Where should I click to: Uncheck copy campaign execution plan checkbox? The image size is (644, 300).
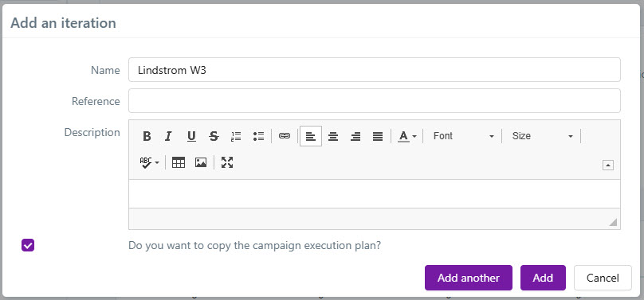tap(28, 246)
